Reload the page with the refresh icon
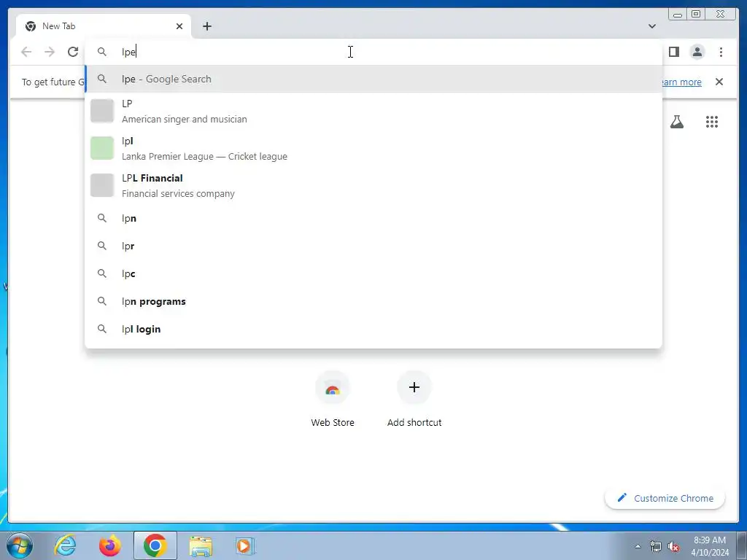 click(x=73, y=52)
